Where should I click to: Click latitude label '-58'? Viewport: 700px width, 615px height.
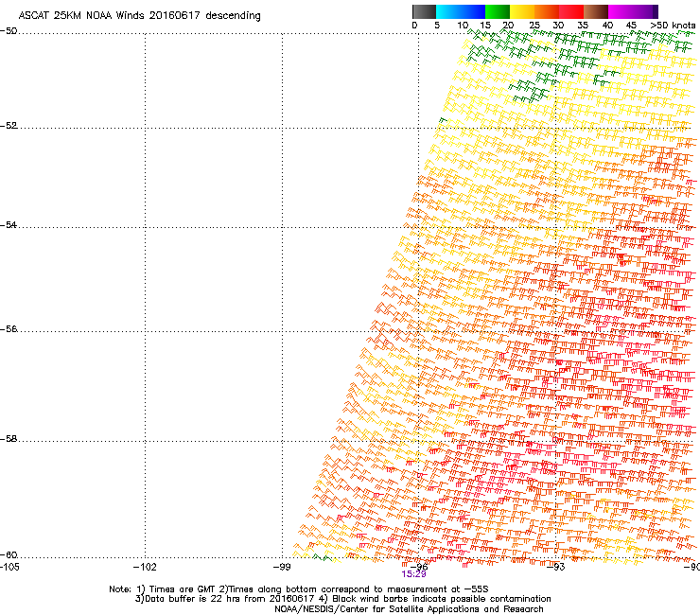coord(9,439)
